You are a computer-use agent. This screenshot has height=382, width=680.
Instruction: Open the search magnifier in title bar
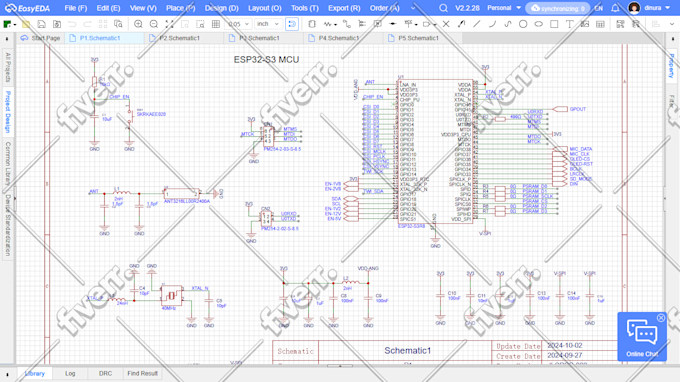(x=443, y=8)
